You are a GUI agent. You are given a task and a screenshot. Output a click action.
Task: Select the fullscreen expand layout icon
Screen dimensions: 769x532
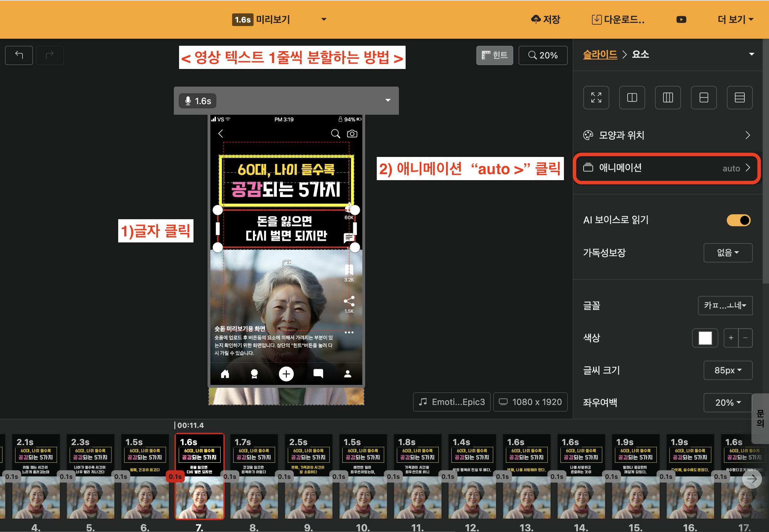(x=596, y=97)
